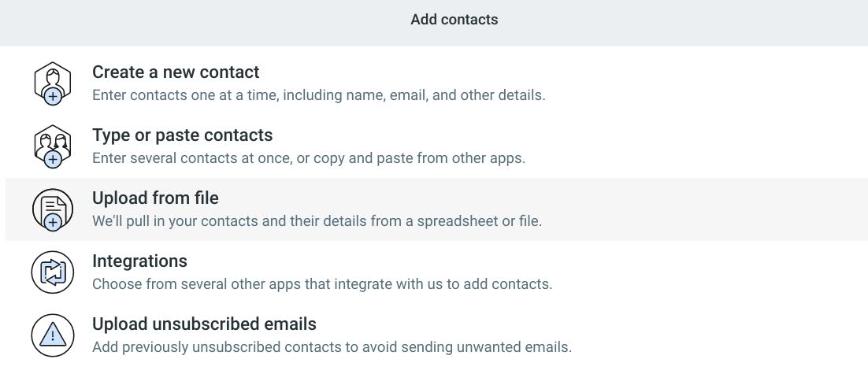
Task: Click the plus badge on the two-person icon
Action: (54, 159)
